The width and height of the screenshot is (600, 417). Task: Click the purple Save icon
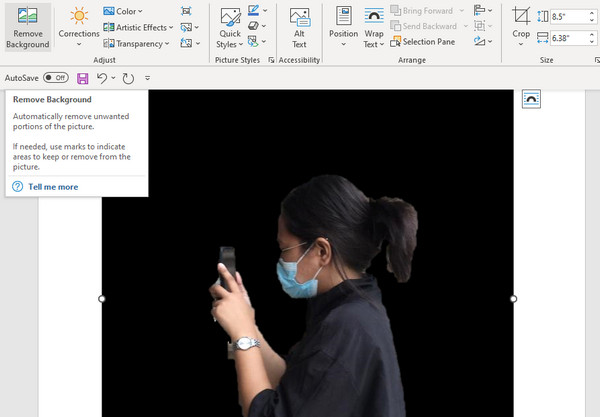coord(82,77)
